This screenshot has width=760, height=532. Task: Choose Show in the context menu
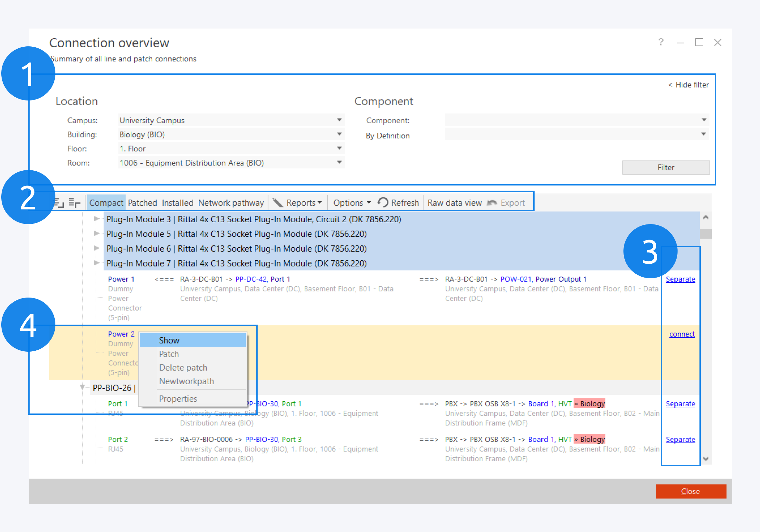tap(169, 340)
